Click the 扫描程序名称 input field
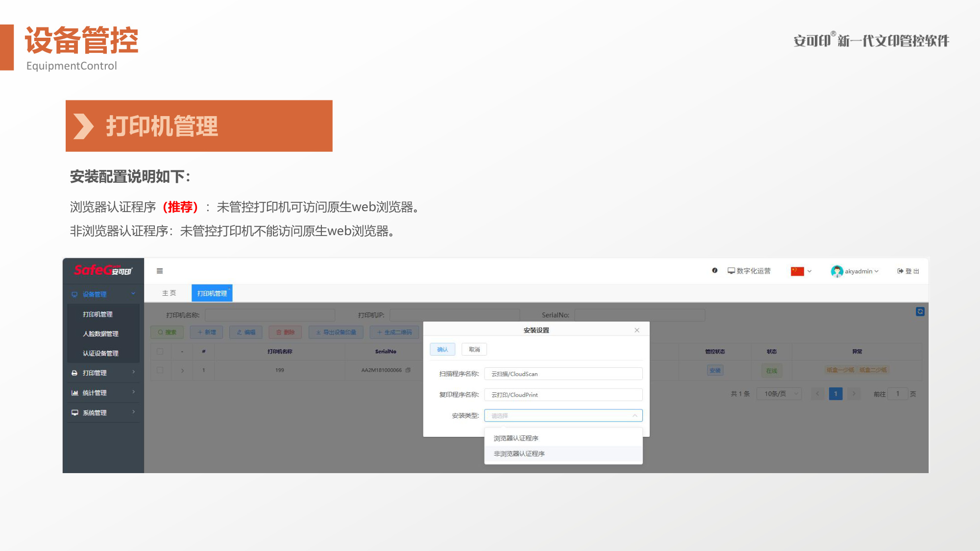 563,374
